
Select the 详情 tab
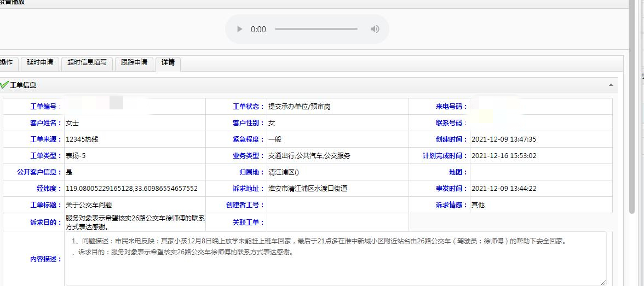pos(168,63)
